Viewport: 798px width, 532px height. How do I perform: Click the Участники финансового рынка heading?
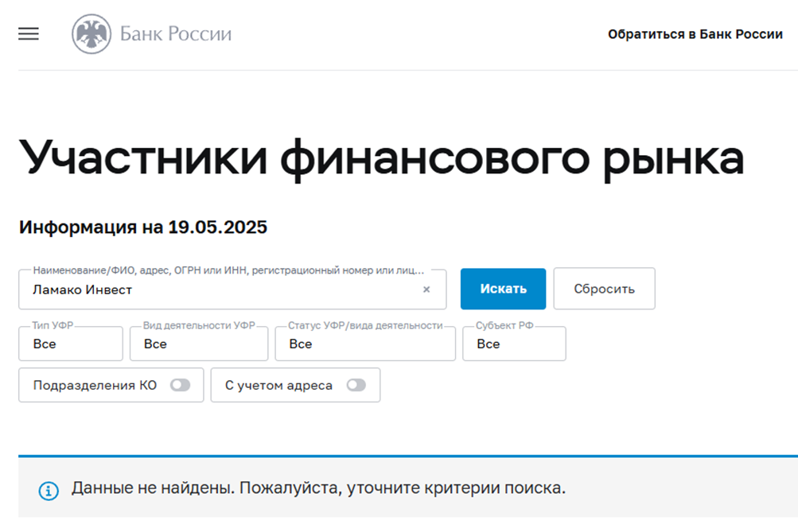tap(382, 158)
